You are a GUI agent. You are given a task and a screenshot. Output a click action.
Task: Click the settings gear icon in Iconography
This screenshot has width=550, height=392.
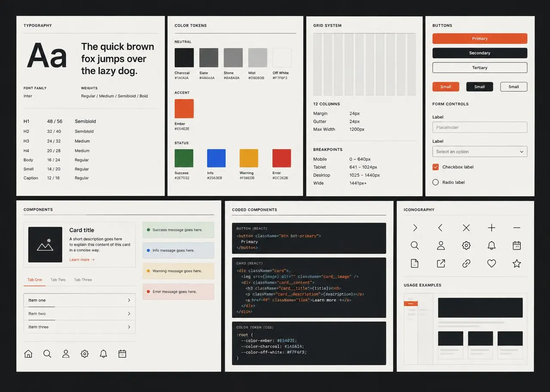466,245
